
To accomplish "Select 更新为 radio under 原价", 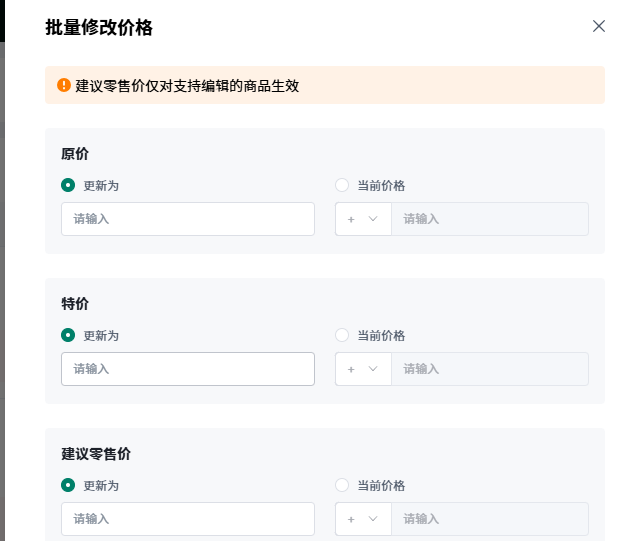I will pos(68,185).
